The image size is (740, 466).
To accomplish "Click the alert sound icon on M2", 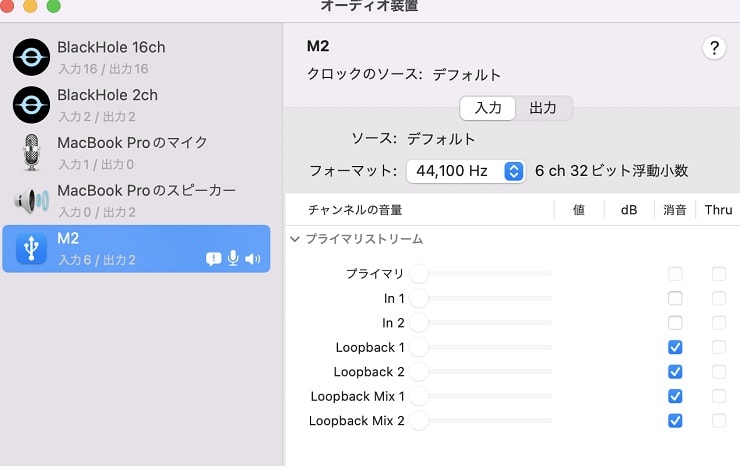I will (213, 259).
